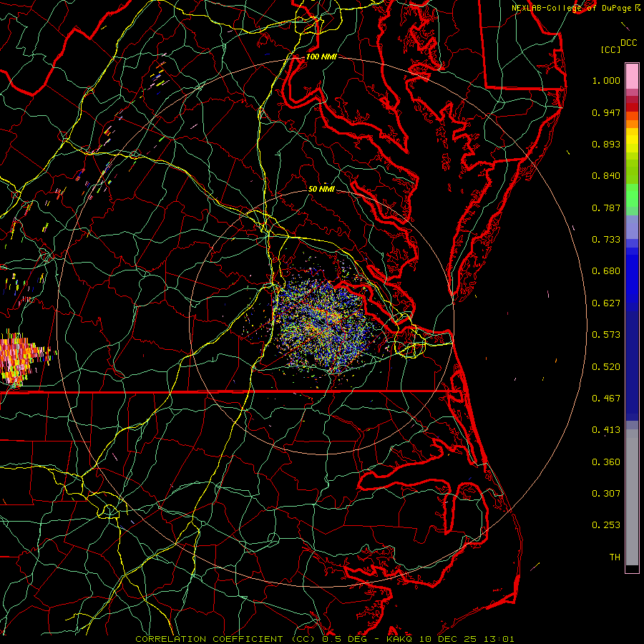This screenshot has width=644, height=644.
Task: Click the 0.413 scale value
Action: 606,430
